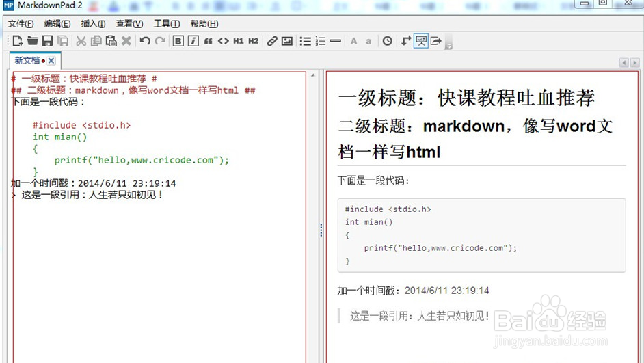Insert a level-one heading with H1
Viewport: 644px width, 363px height.
point(238,40)
